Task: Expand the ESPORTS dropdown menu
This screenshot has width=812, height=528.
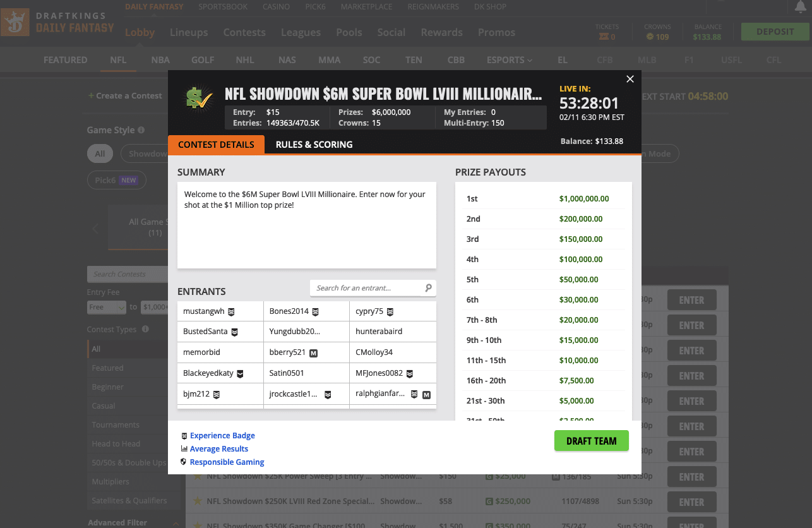Action: click(x=509, y=60)
